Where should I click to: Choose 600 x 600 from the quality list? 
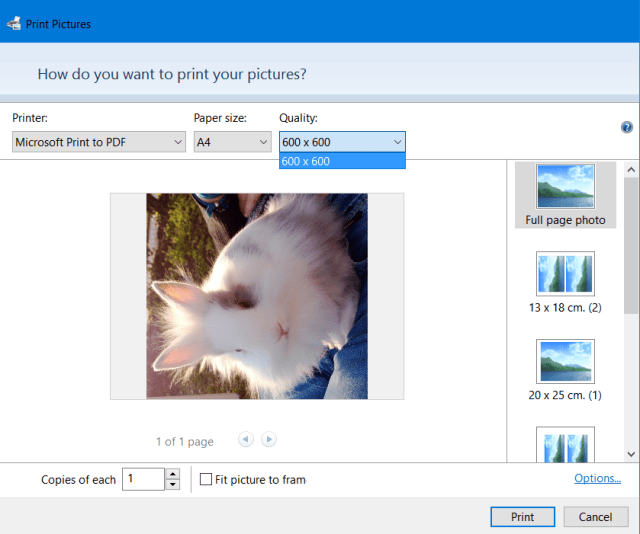click(342, 161)
